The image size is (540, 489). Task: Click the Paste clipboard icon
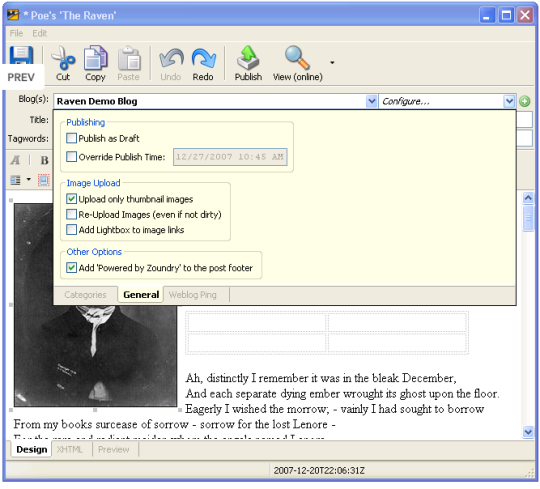click(129, 59)
